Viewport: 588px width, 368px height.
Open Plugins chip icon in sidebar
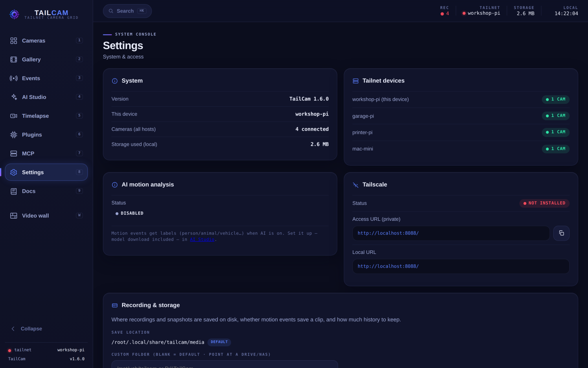(x=14, y=135)
